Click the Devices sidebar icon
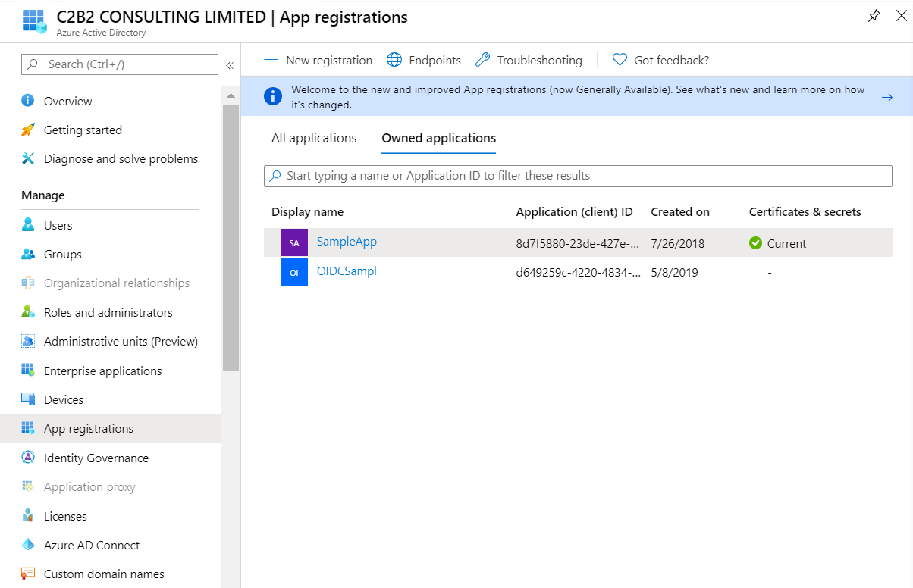913x588 pixels. tap(28, 399)
